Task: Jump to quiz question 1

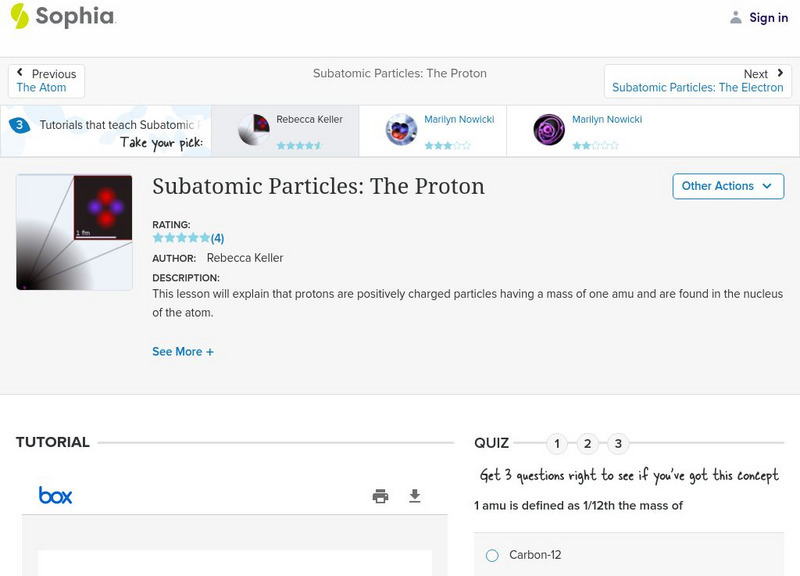Action: click(557, 443)
